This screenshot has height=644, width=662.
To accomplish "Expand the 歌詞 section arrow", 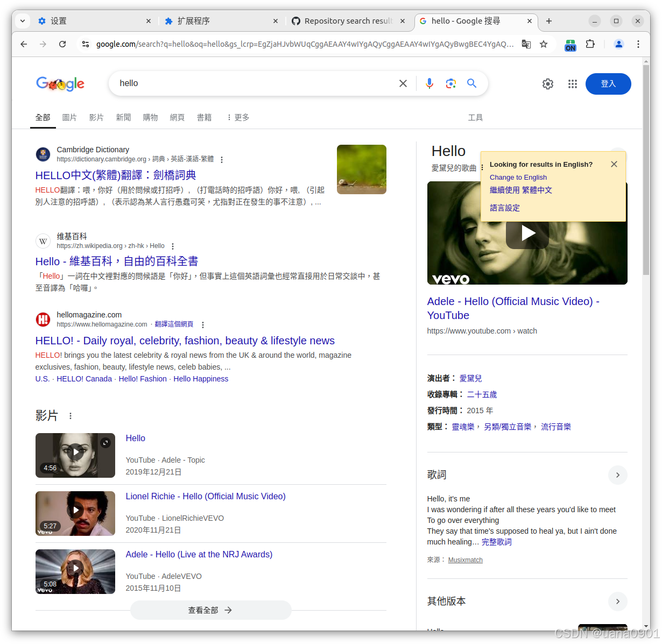I will click(618, 475).
